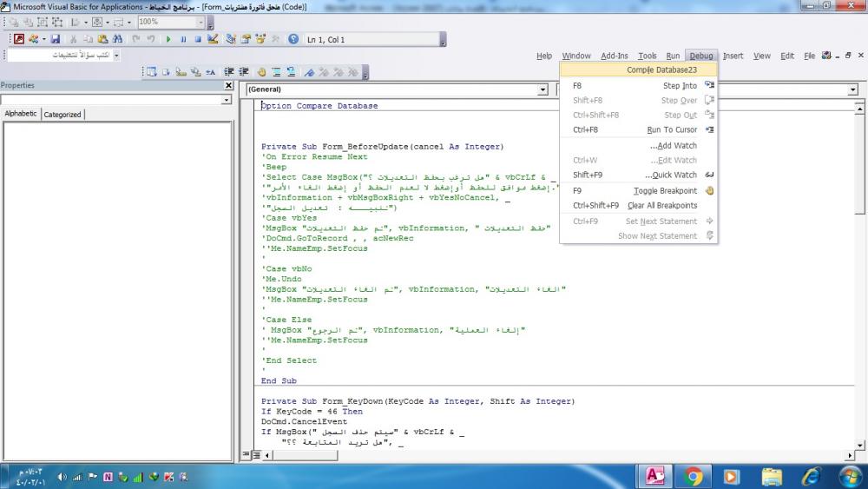Screen dimensions: 868x489
Task: Choose Quick Watch in Debug menu
Action: pos(639,175)
